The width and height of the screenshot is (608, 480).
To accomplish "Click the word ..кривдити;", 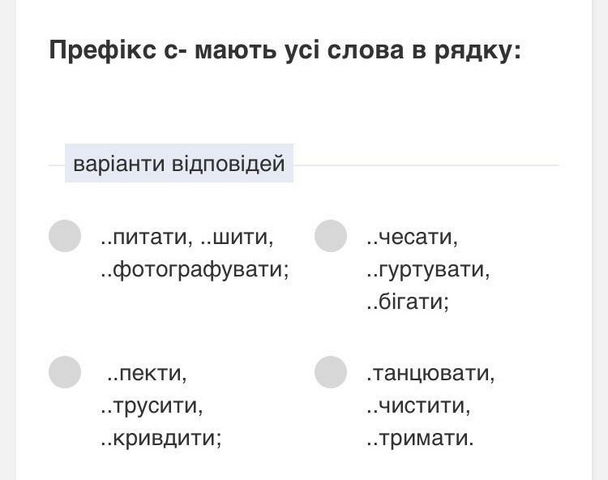I will tap(161, 438).
